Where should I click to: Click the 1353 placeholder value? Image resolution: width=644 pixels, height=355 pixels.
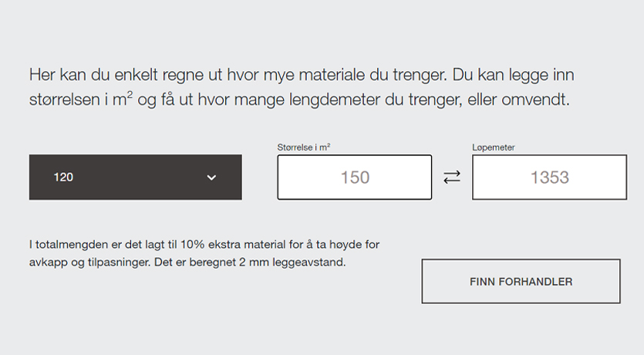pos(549,177)
